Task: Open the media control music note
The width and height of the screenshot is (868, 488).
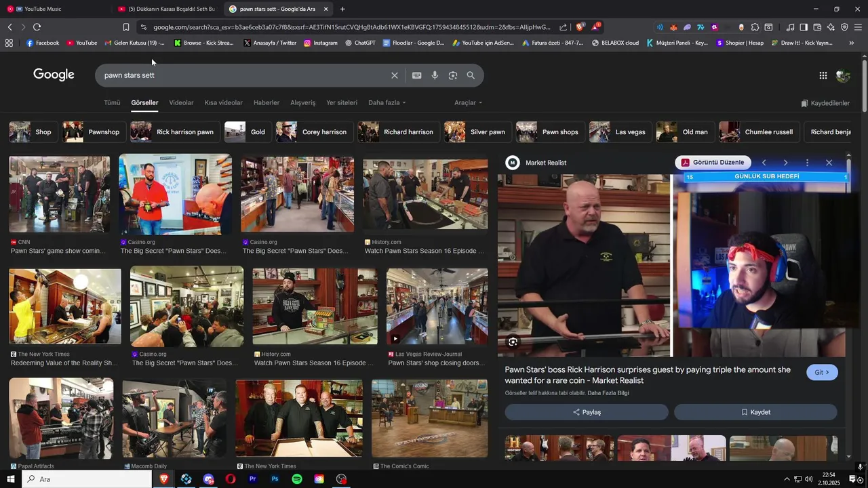Action: pyautogui.click(x=790, y=27)
